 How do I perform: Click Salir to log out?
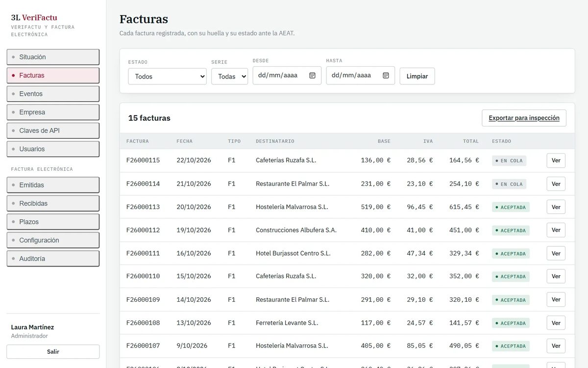coord(53,352)
